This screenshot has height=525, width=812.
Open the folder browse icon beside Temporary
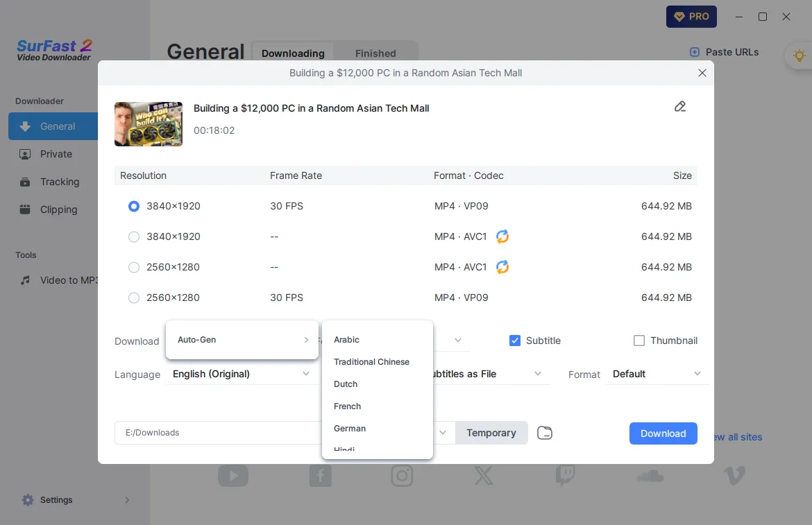tap(545, 433)
